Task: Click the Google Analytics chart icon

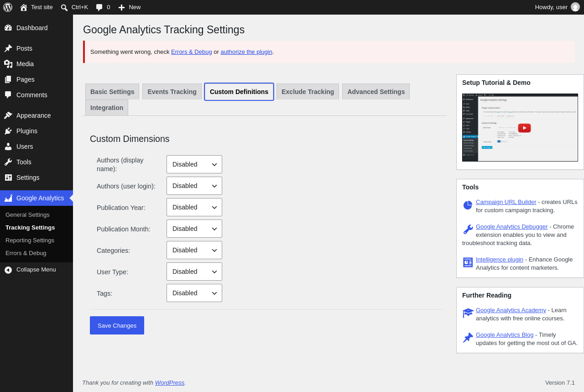Action: 8,198
